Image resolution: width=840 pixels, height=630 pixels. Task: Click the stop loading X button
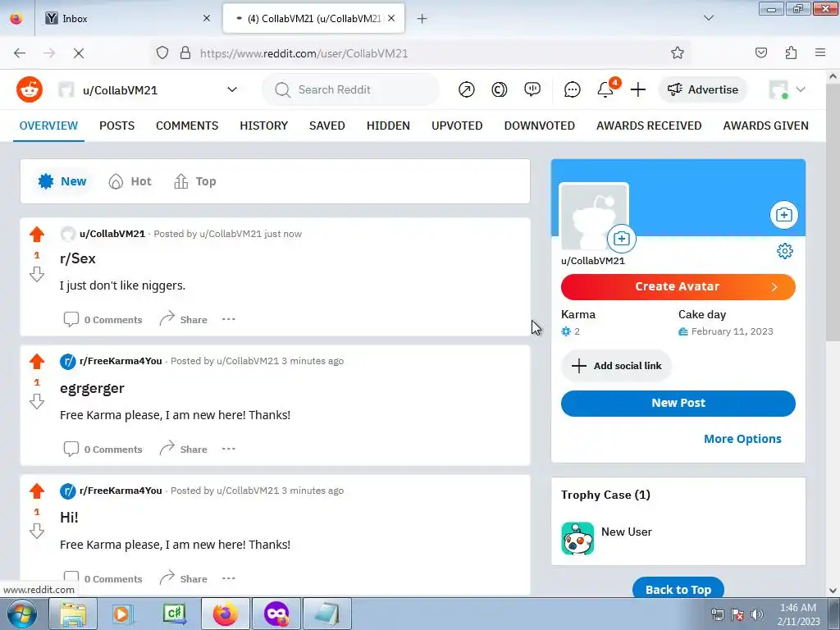78,53
